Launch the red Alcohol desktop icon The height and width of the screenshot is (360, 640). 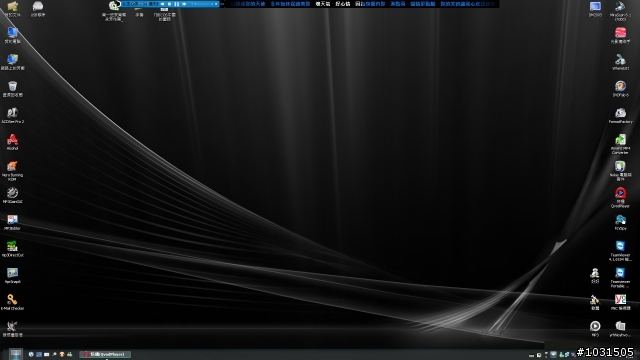point(12,140)
